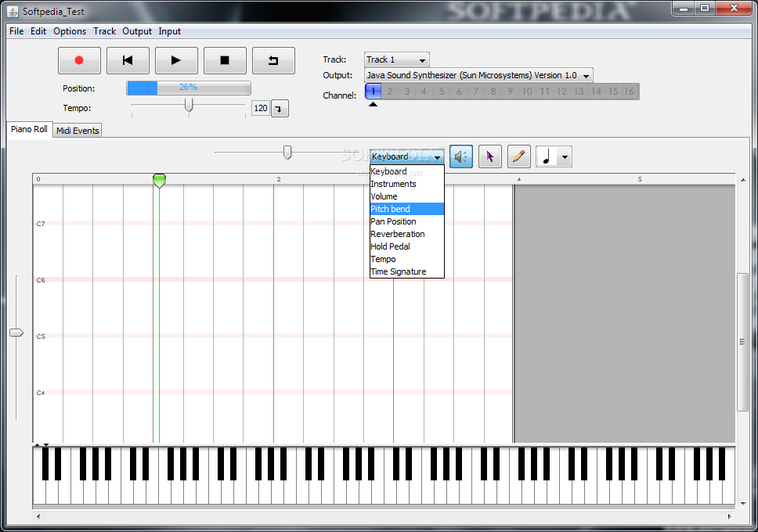Screen dimensions: 758x532
Task: Open the Track 1 dropdown
Action: click(396, 59)
